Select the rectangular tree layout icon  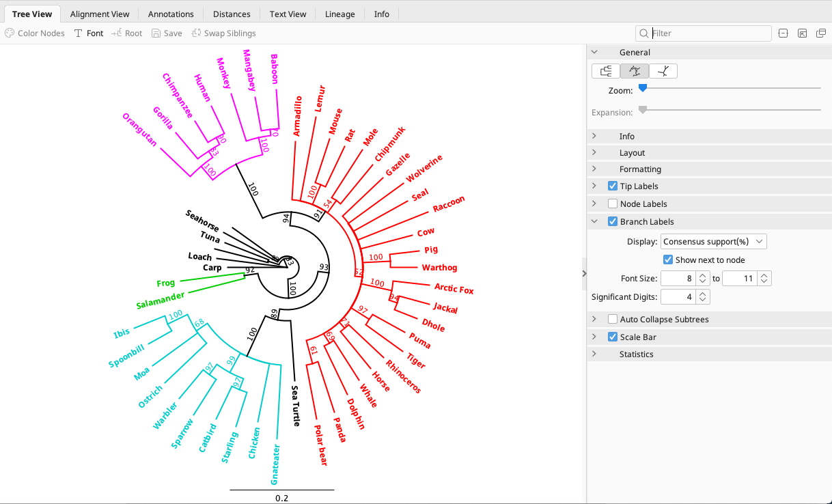(606, 70)
